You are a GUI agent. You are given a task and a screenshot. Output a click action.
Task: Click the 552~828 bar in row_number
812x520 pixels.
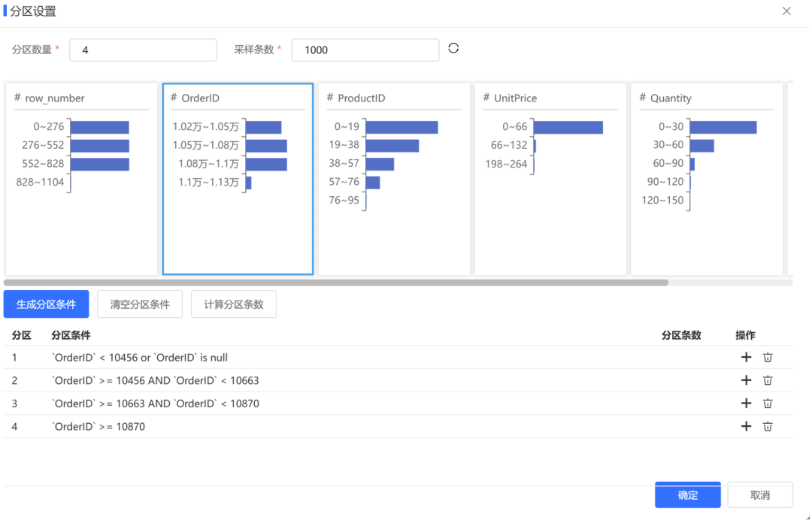click(99, 165)
